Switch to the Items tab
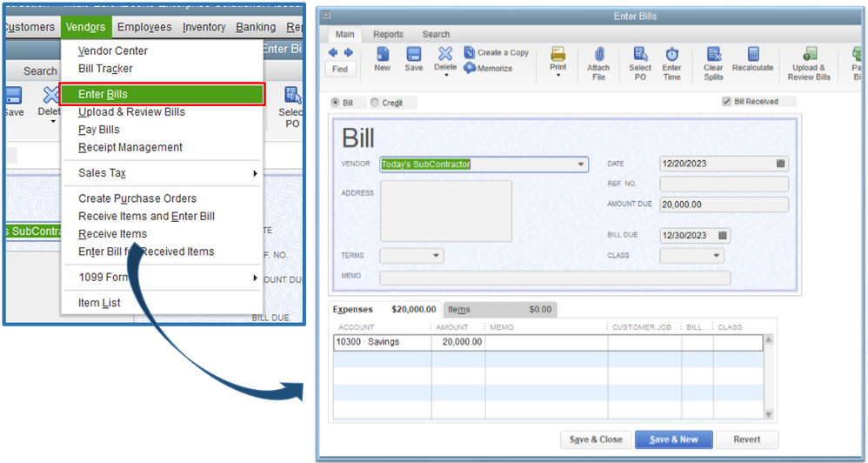 [x=499, y=310]
